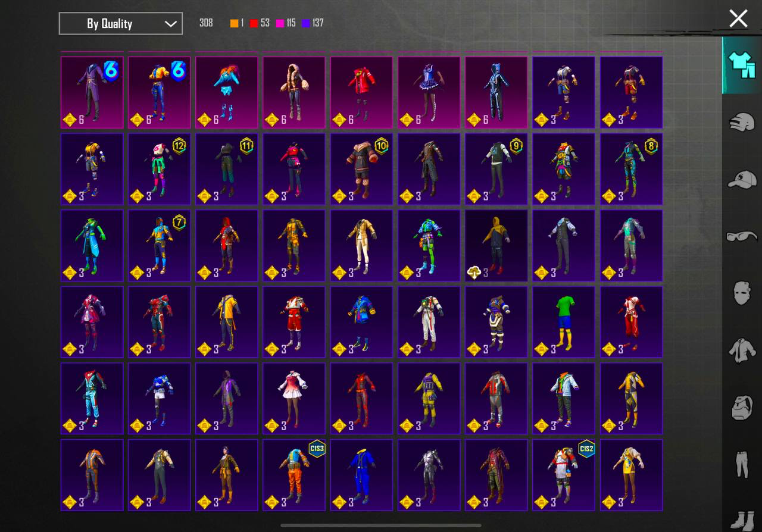
Task: Select the outfit with the 10 badge
Action: click(x=361, y=169)
